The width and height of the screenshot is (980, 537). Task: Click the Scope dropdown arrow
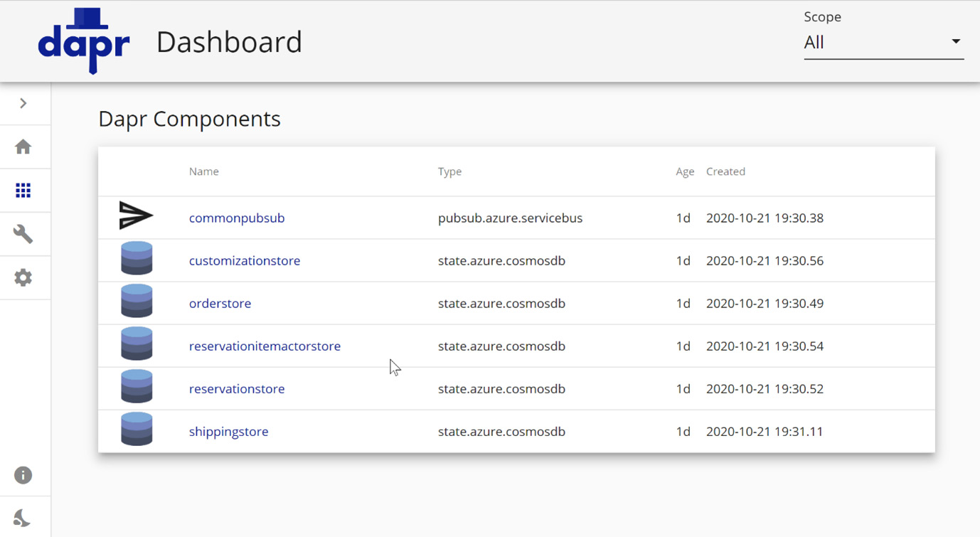(956, 42)
